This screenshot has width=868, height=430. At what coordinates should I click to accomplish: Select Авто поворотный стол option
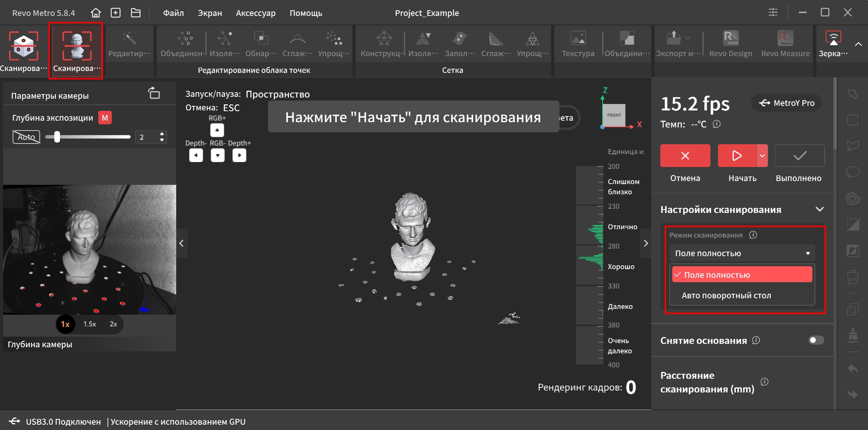[x=726, y=295]
